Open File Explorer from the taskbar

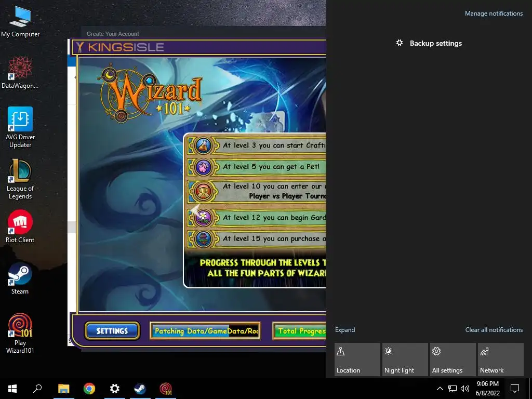[x=63, y=389]
